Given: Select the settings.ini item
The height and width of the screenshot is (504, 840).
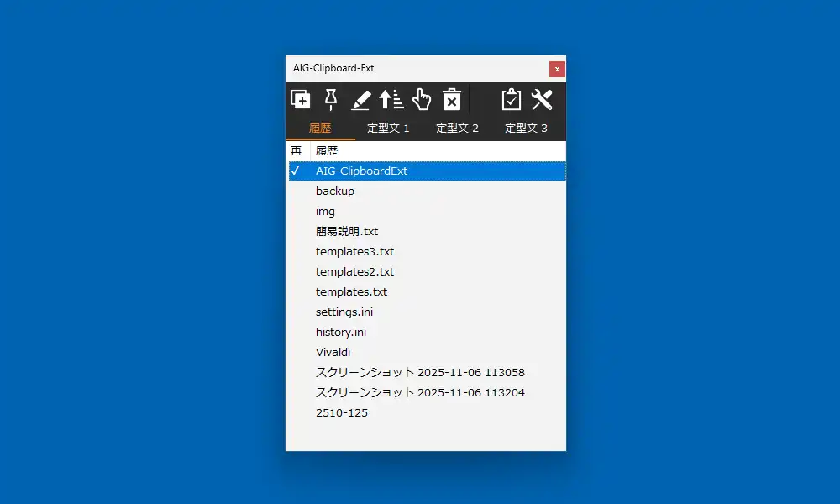Looking at the screenshot, I should click(x=343, y=312).
